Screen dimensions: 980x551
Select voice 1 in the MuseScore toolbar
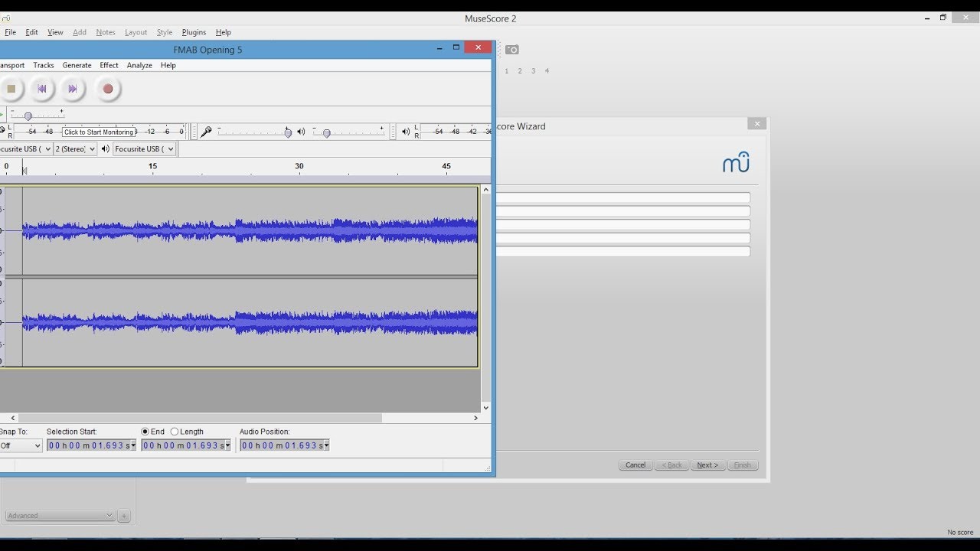click(x=506, y=71)
